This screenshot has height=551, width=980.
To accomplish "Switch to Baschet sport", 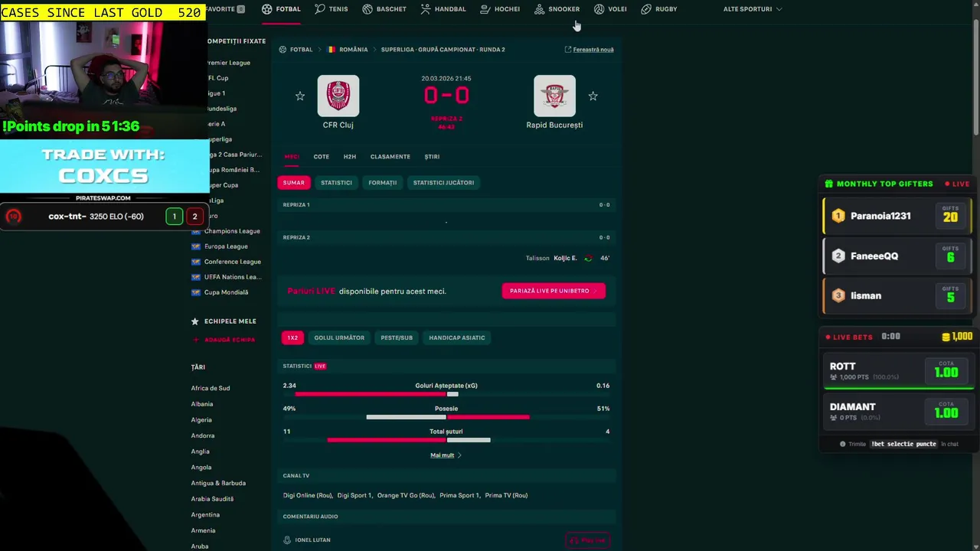I will click(x=384, y=9).
